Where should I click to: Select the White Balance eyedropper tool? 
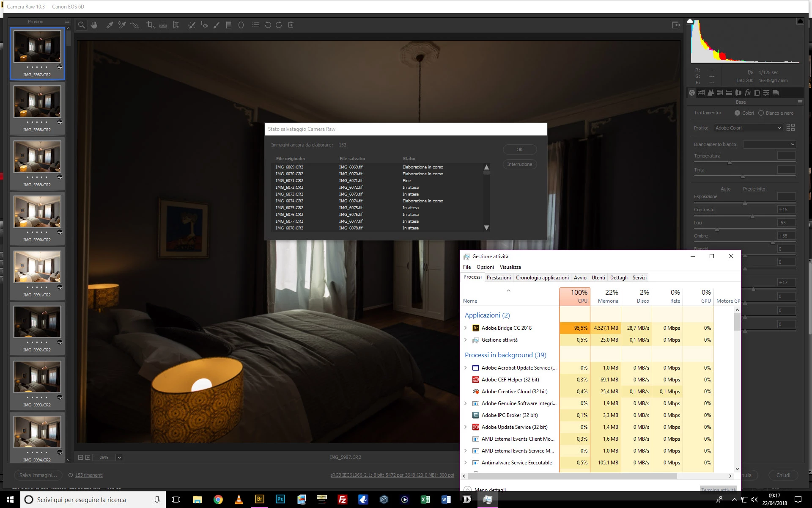pyautogui.click(x=110, y=25)
